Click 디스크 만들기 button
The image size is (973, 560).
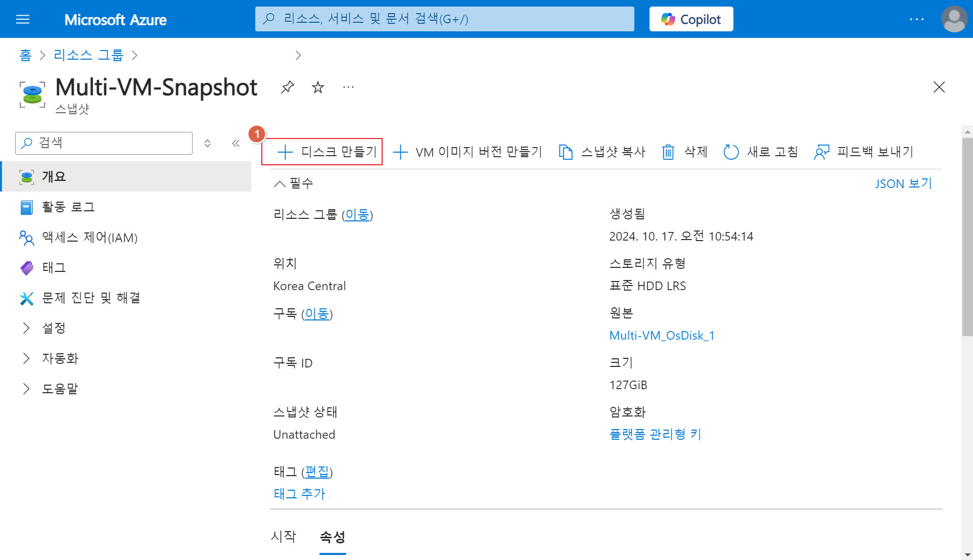pyautogui.click(x=322, y=152)
